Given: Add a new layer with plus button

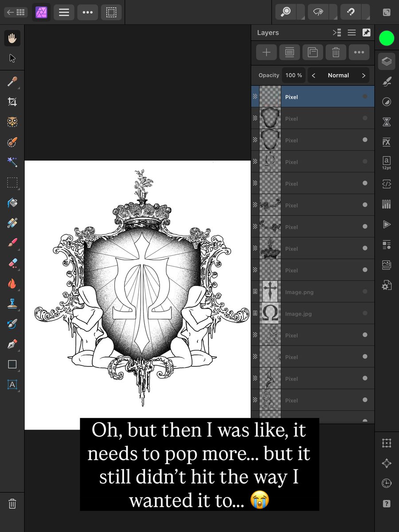Looking at the screenshot, I should 266,52.
